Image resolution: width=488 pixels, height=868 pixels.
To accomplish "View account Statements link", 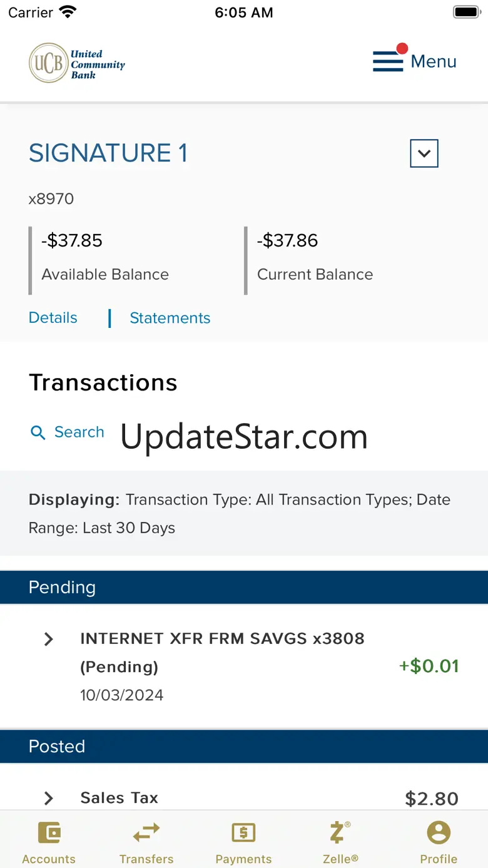I will 170,318.
